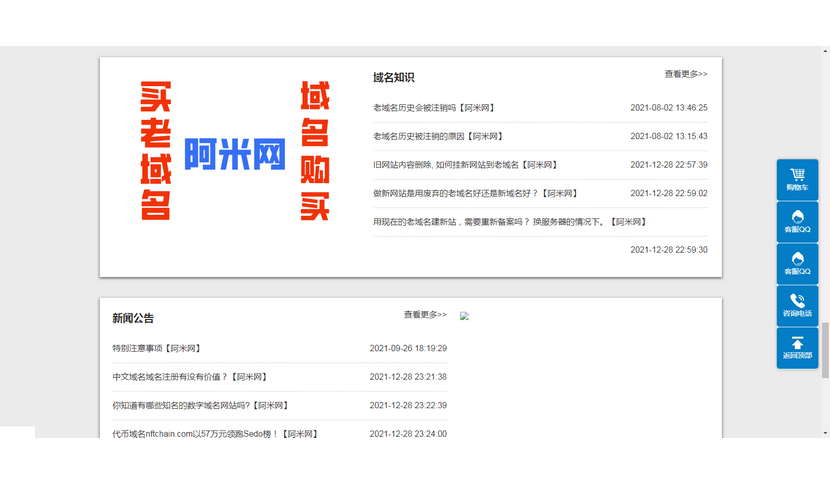This screenshot has width=830, height=485.
Task: Click 查看更多>> in the 新闻公告 section
Action: 425,315
